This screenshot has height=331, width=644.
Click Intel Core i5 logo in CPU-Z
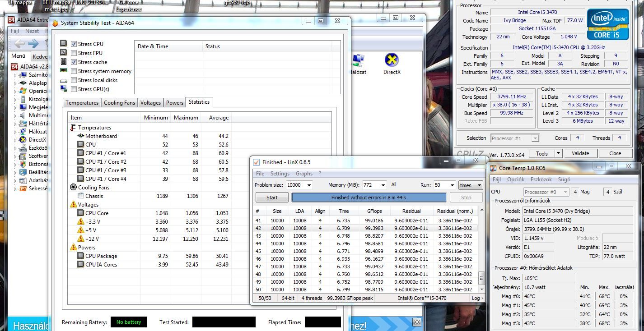608,24
